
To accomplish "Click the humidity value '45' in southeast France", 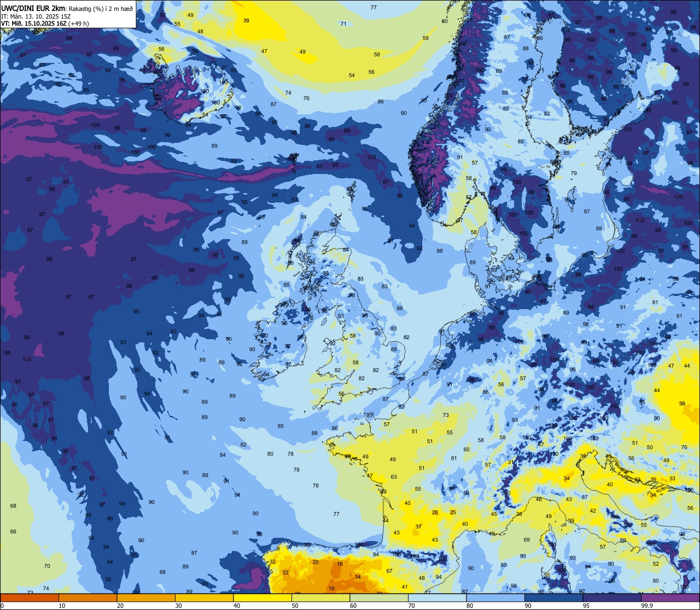I will (494, 514).
